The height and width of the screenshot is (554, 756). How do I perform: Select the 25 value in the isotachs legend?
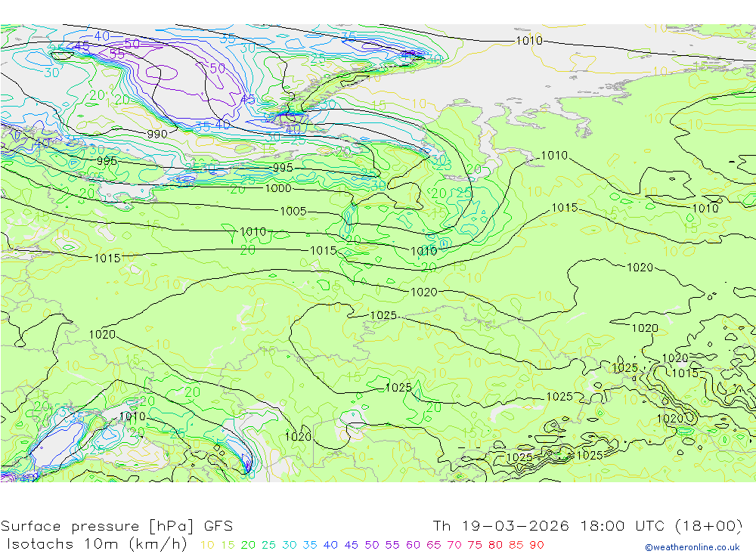[269, 545]
